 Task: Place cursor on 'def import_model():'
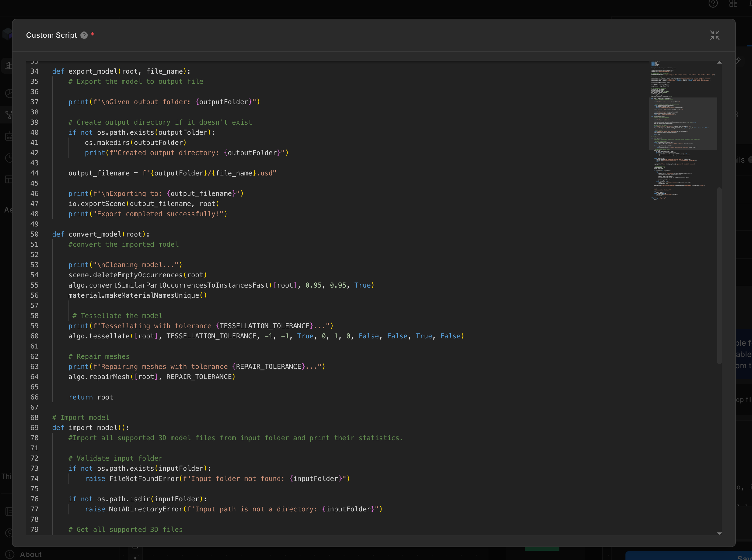coord(90,428)
